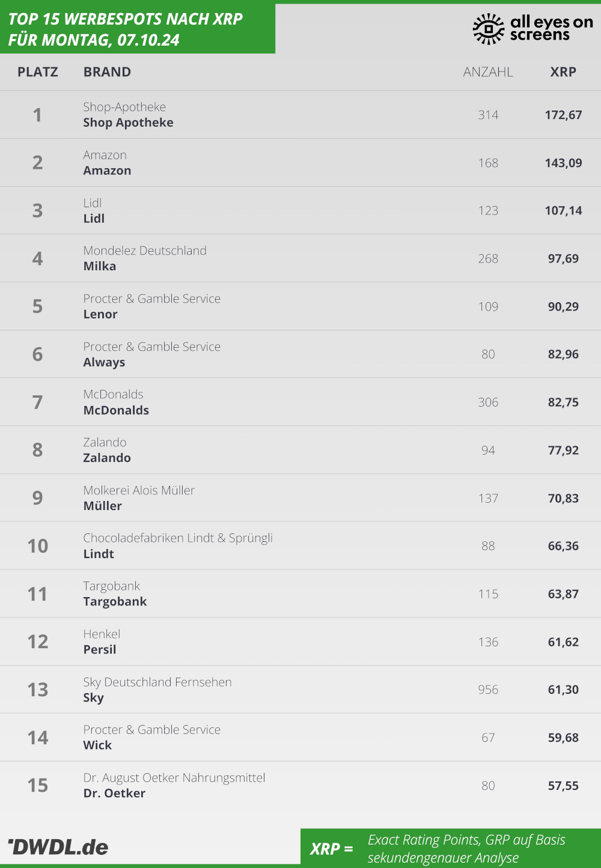Select the Shop Apotheke brand entry
The height and width of the screenshot is (868, 601).
click(128, 123)
